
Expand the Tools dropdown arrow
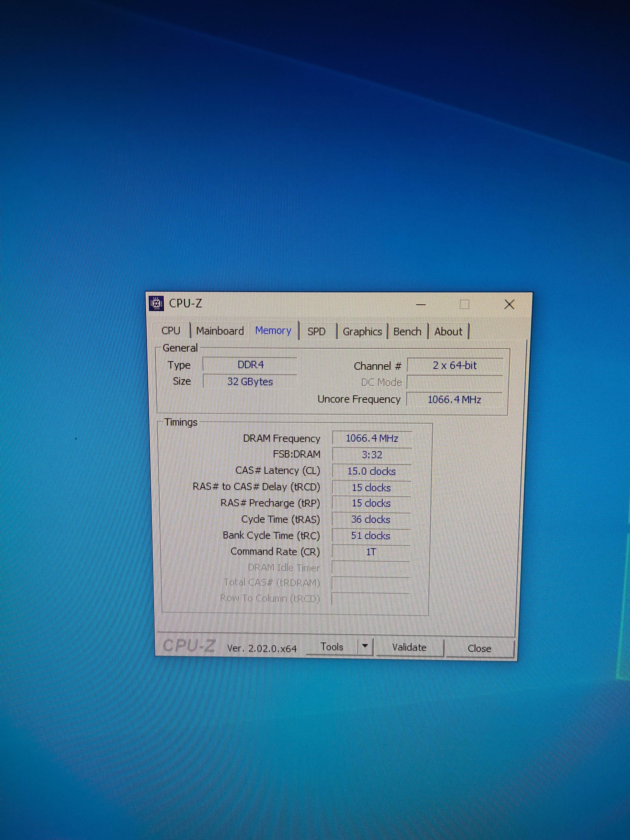point(365,646)
